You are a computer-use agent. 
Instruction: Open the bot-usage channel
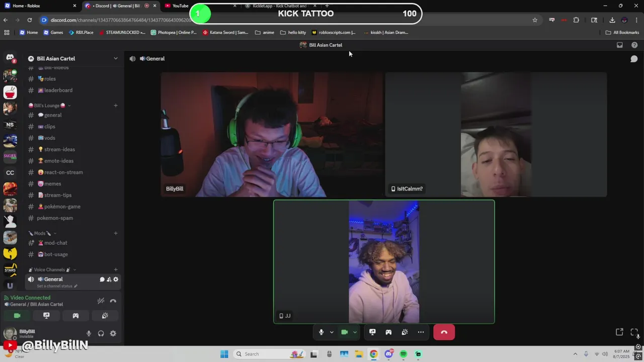point(73,254)
